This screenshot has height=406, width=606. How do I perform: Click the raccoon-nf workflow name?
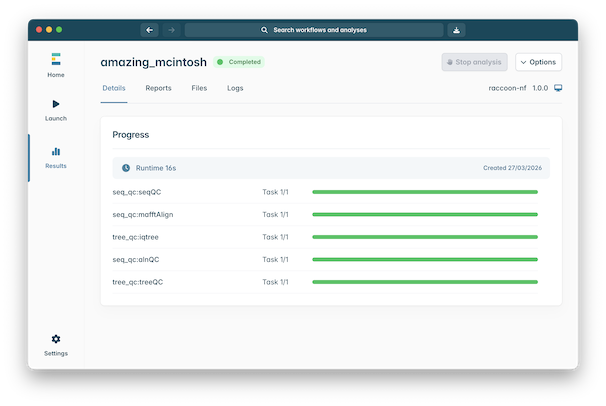tap(508, 88)
